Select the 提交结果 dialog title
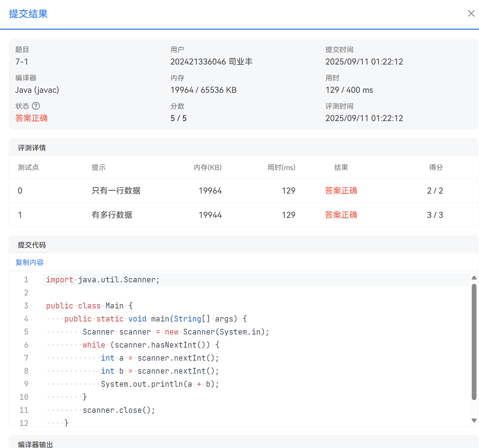 pyautogui.click(x=28, y=13)
